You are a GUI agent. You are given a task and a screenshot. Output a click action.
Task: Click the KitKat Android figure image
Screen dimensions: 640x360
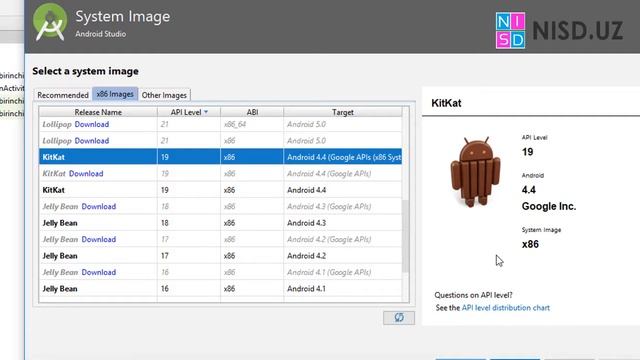[476, 172]
